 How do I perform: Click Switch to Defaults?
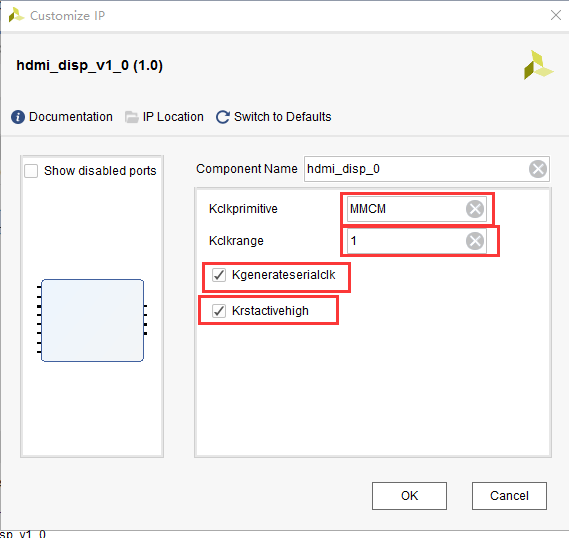click(283, 117)
